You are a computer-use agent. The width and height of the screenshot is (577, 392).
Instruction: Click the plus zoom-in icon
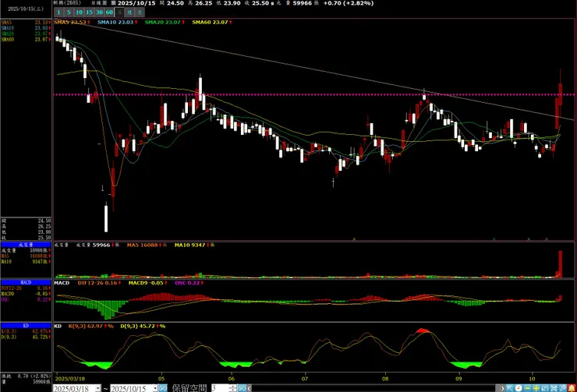pyautogui.click(x=536, y=387)
